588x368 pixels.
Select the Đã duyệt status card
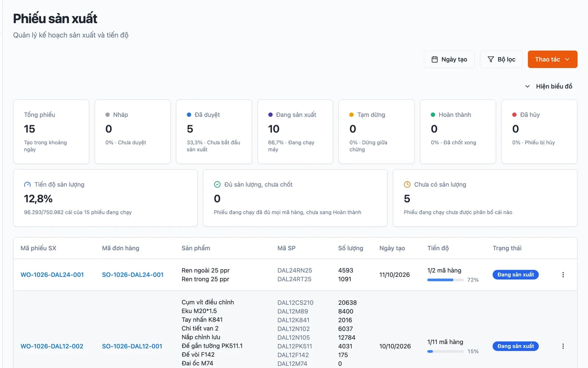click(x=214, y=131)
